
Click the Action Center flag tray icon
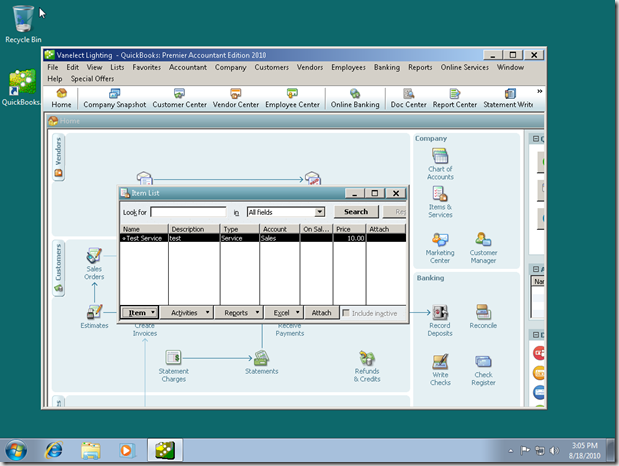(524, 451)
